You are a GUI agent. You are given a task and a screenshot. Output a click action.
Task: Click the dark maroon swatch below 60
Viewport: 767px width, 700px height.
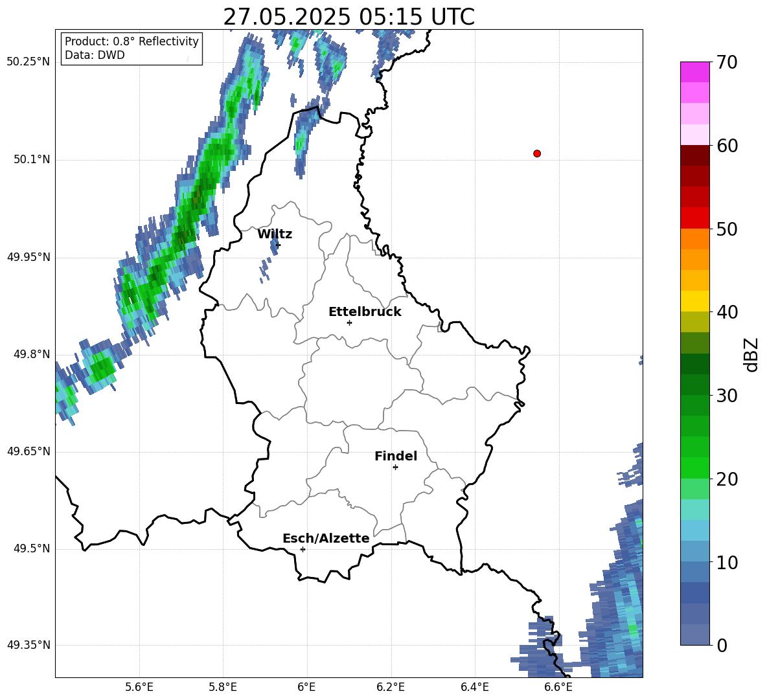coord(694,155)
